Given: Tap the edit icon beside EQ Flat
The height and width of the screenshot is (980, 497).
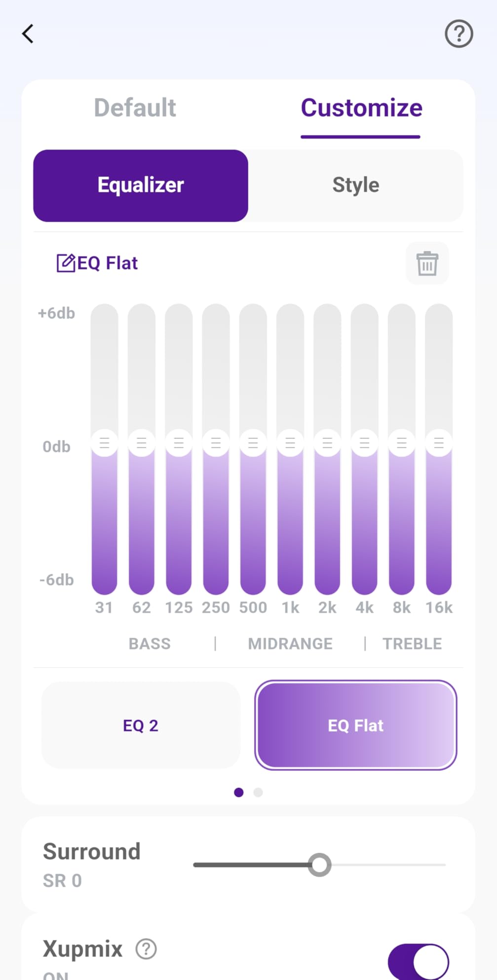Looking at the screenshot, I should [x=66, y=263].
